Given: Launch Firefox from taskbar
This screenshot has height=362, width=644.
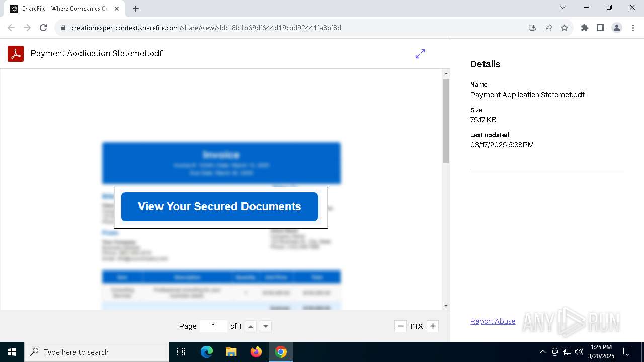Looking at the screenshot, I should 256,352.
